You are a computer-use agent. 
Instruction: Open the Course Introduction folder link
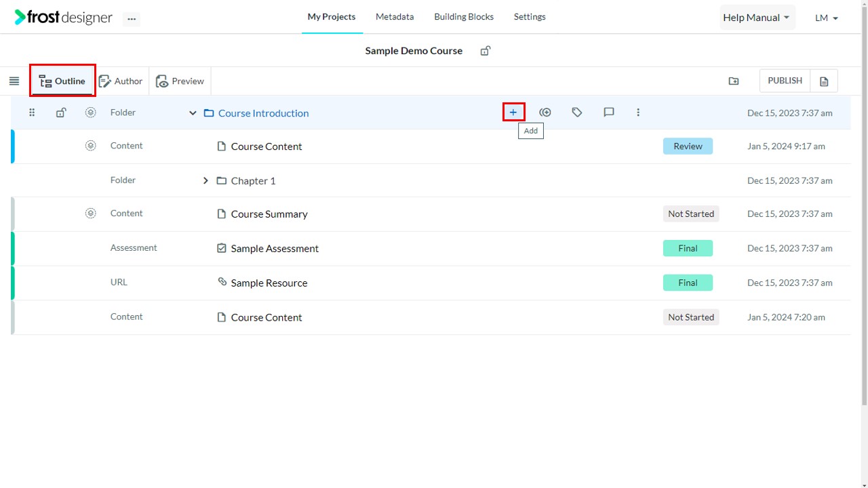pos(263,113)
